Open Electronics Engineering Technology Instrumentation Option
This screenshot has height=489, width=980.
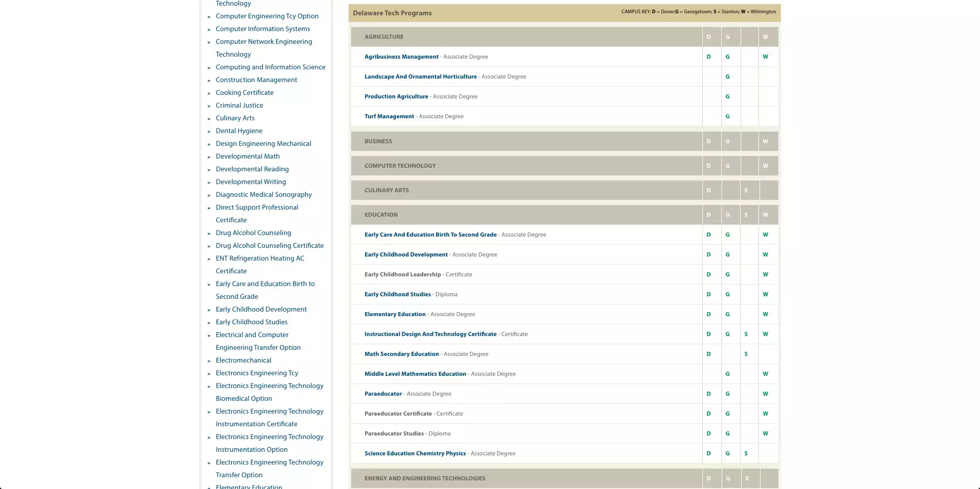click(x=269, y=443)
